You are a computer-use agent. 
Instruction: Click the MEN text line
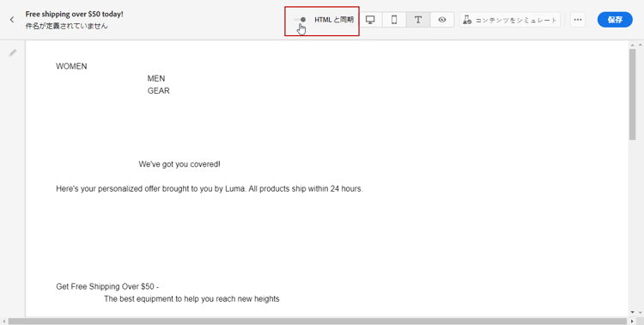[x=156, y=78]
